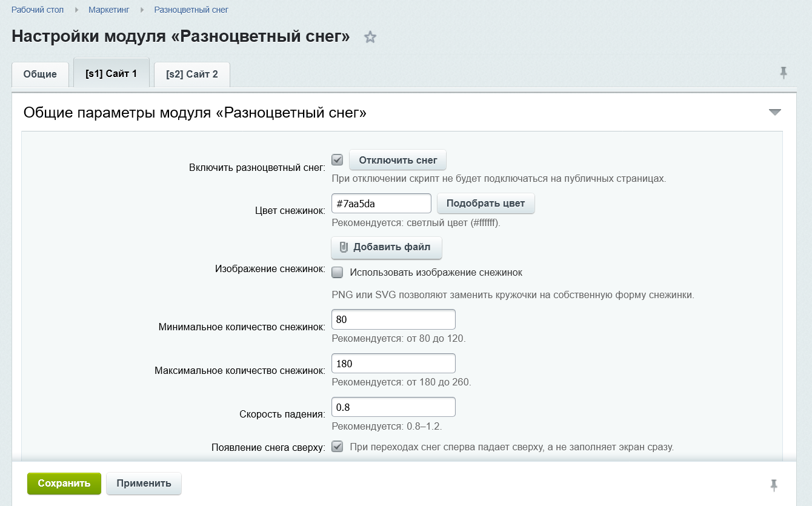
Task: Open the Маркетинг breadcrumb link
Action: pyautogui.click(x=108, y=10)
